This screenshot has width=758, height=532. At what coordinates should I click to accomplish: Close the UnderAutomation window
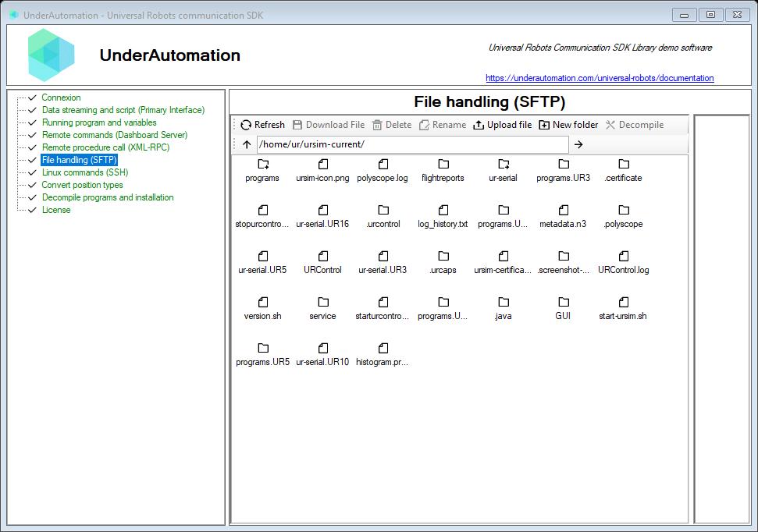[x=737, y=15]
